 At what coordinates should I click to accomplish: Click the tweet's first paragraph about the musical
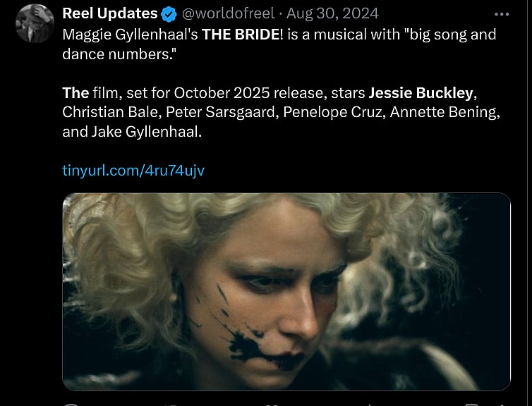(279, 44)
